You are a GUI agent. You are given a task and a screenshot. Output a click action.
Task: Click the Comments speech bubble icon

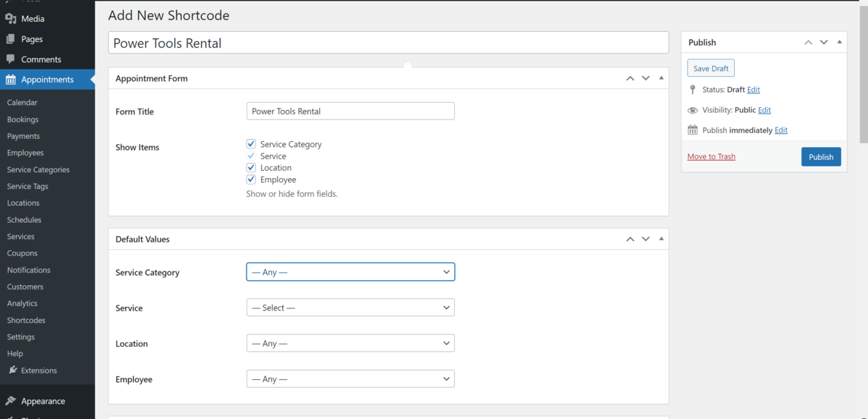(11, 59)
